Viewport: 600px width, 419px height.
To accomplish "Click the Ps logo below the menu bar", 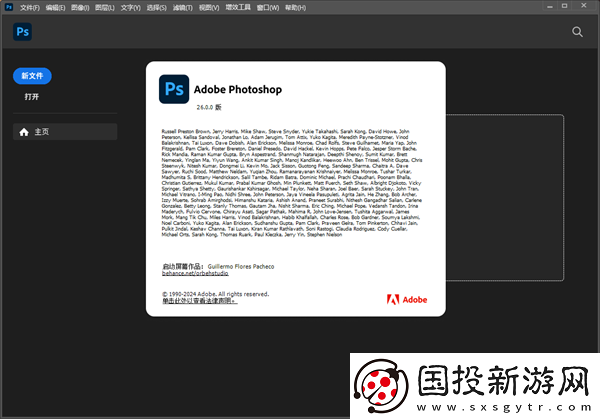I will [22, 32].
